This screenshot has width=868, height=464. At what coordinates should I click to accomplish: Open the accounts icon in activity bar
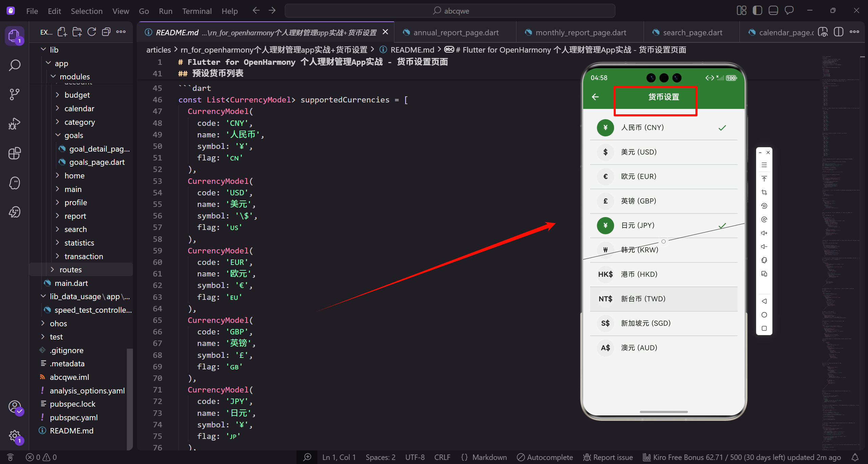point(14,407)
